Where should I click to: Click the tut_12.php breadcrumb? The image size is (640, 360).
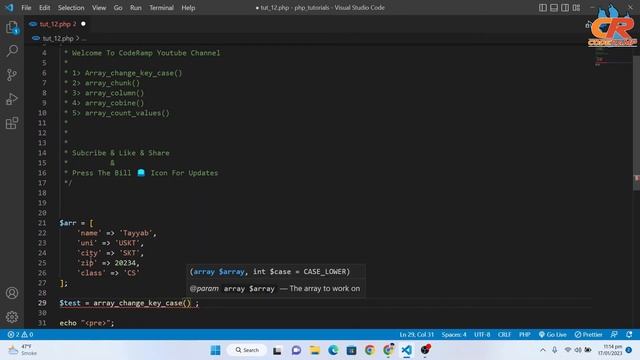coord(58,38)
